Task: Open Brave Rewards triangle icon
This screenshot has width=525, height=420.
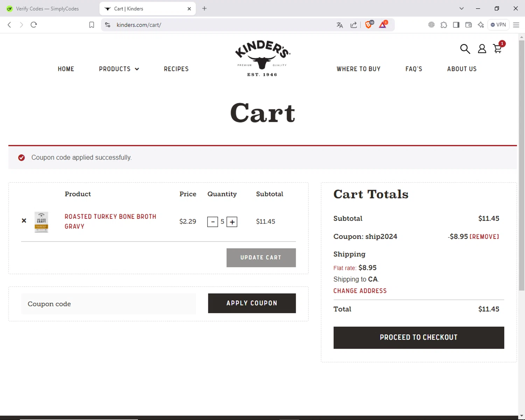Action: pyautogui.click(x=383, y=24)
